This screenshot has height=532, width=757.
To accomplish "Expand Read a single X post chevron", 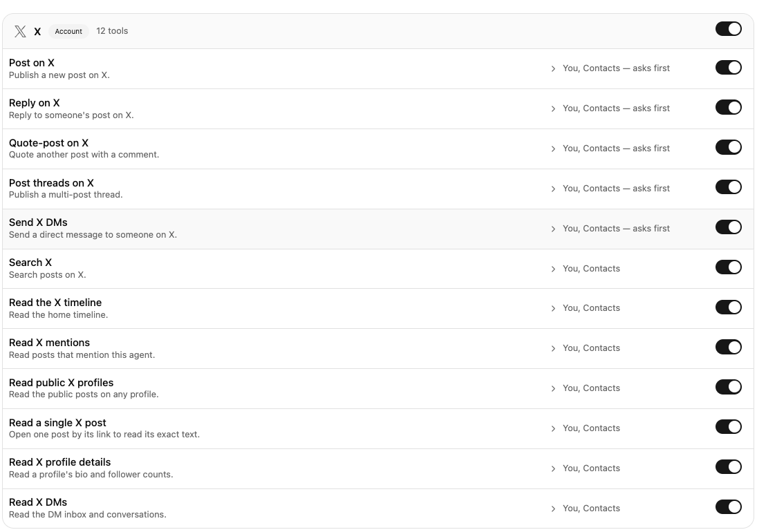I will click(553, 429).
